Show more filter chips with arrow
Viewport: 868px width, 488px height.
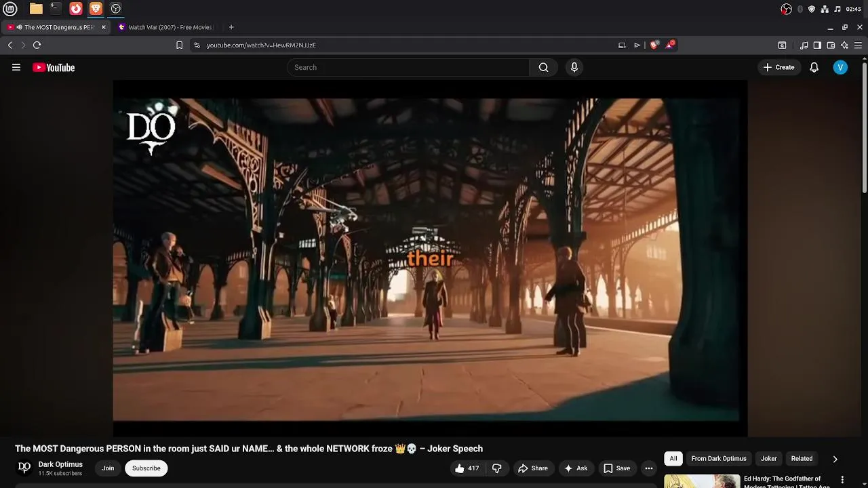[x=835, y=459]
